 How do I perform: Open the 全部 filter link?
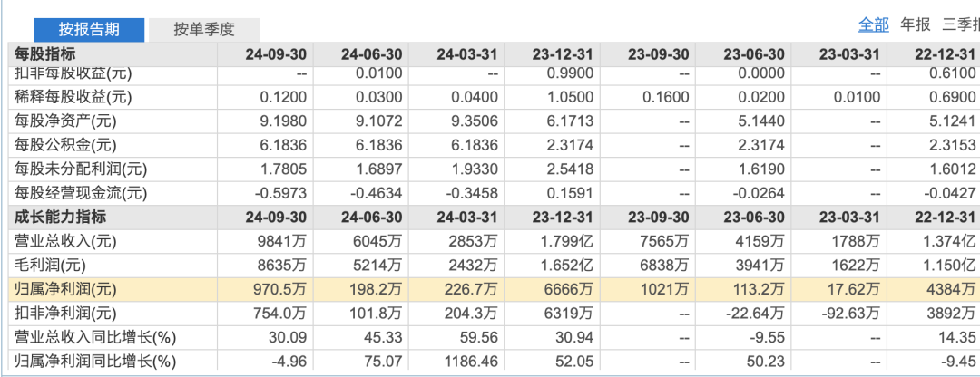874,24
